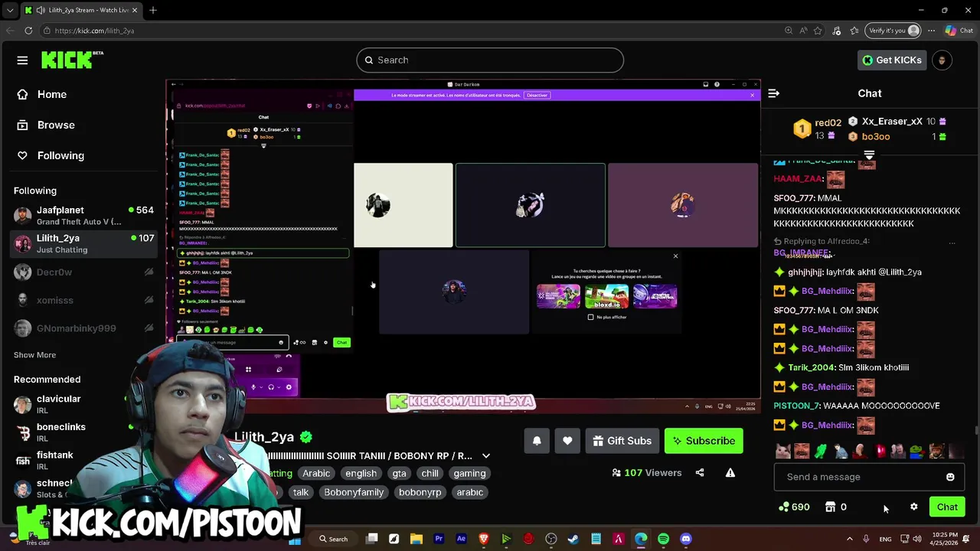Open the Favorites list icon

click(854, 31)
